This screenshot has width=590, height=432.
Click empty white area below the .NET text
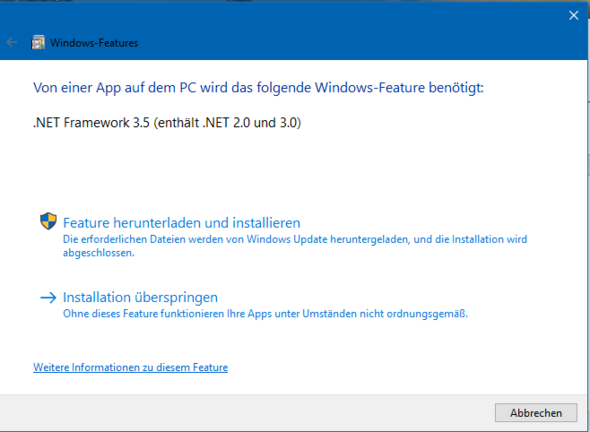[x=293, y=169]
